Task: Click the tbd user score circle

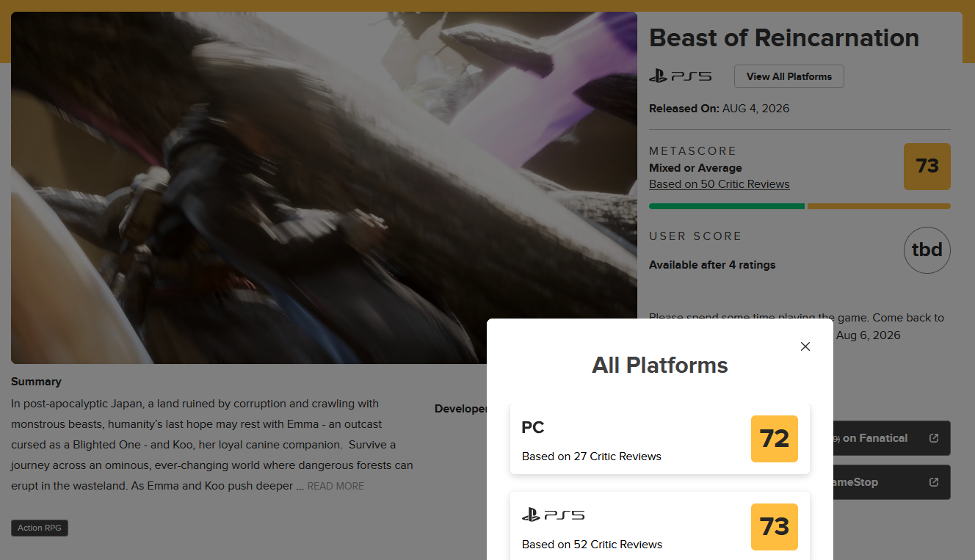Action: tap(927, 250)
